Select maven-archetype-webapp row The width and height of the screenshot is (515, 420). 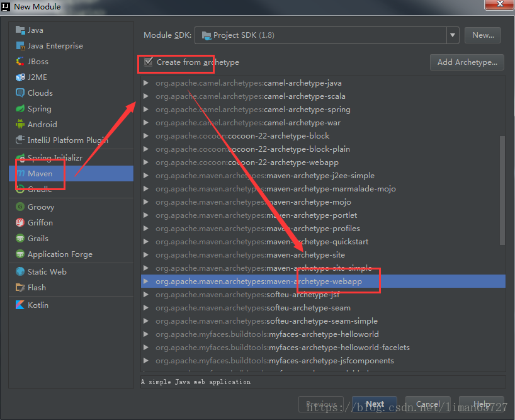[323, 281]
